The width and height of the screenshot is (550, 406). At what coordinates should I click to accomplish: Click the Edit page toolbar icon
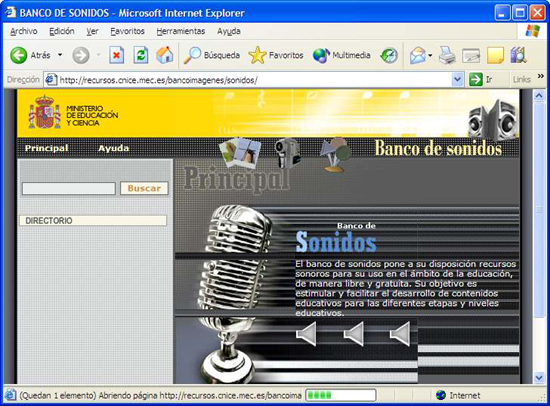(471, 55)
